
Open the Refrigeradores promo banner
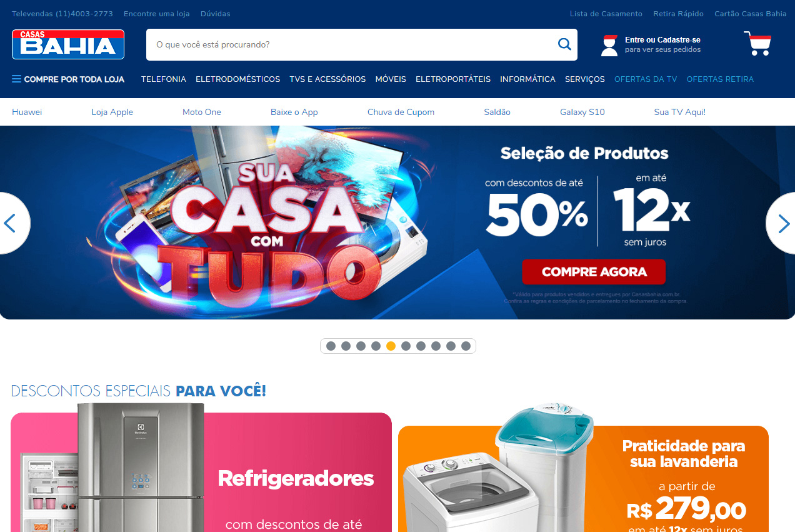pyautogui.click(x=201, y=472)
